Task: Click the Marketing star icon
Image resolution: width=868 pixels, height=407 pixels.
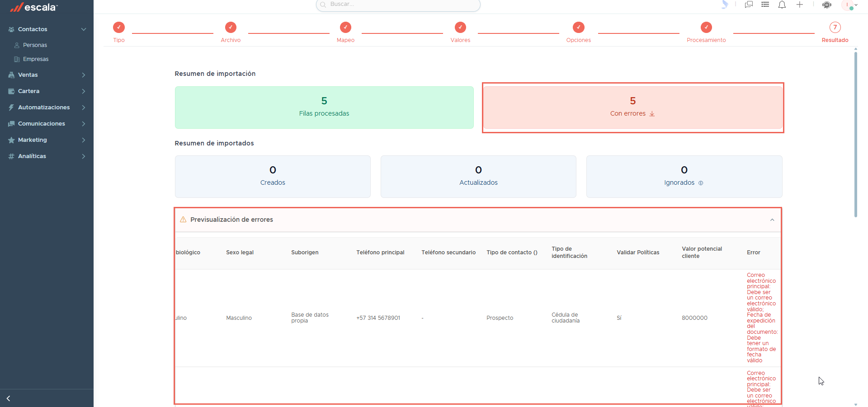Action: 11,140
